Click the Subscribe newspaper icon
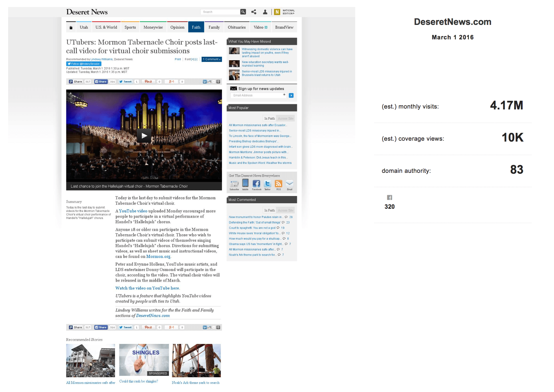The image size is (554, 392). pyautogui.click(x=234, y=184)
